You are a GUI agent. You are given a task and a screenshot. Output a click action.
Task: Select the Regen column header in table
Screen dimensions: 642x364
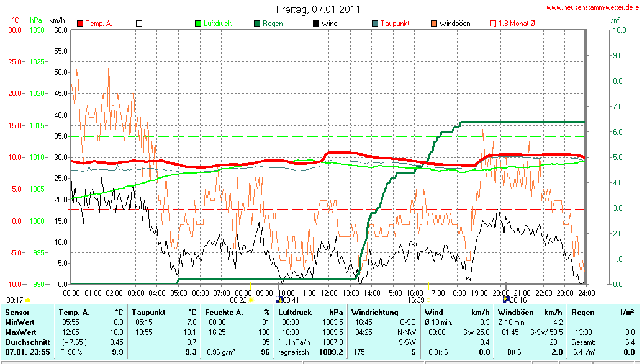(582, 312)
